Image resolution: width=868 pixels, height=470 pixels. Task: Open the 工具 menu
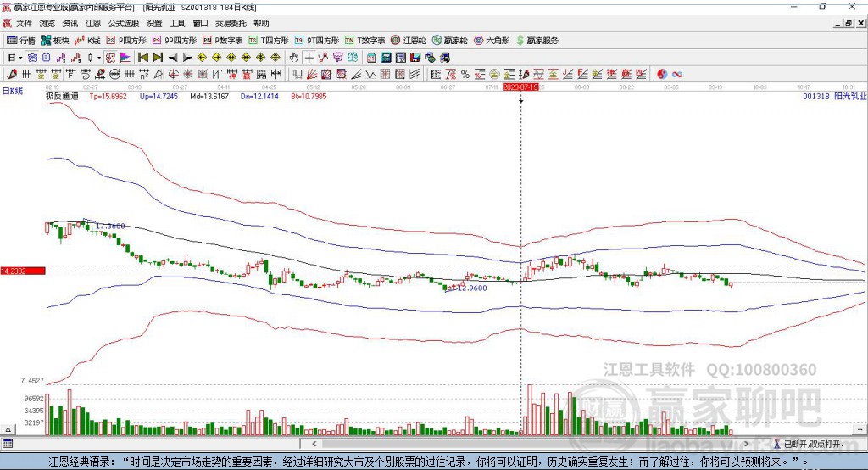click(x=177, y=23)
